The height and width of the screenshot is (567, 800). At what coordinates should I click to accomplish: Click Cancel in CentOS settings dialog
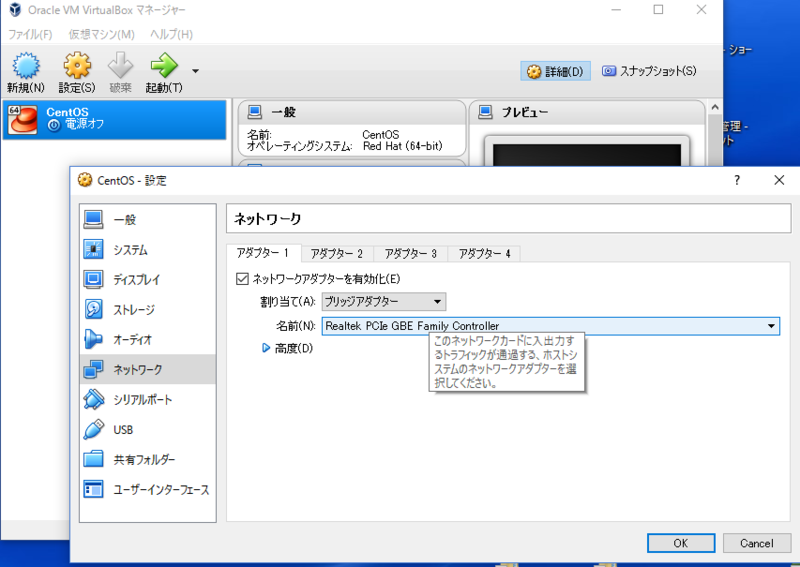click(x=757, y=543)
